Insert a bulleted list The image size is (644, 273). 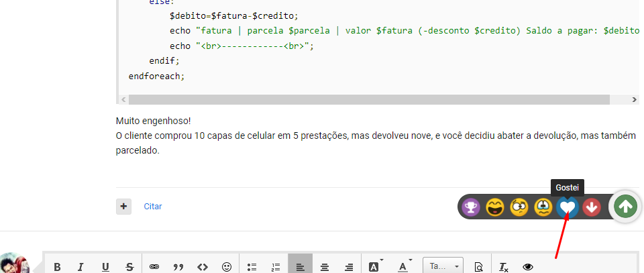(x=252, y=266)
